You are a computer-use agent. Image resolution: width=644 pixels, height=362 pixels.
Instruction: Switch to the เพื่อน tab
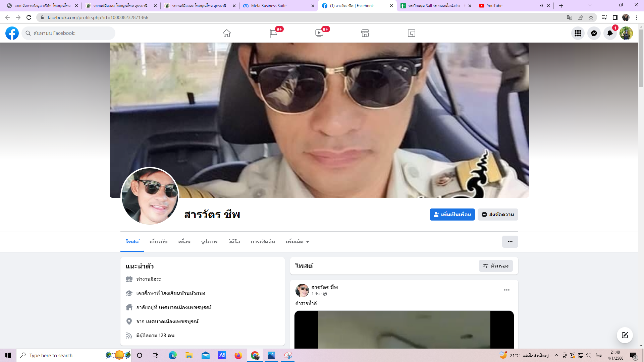[184, 242]
